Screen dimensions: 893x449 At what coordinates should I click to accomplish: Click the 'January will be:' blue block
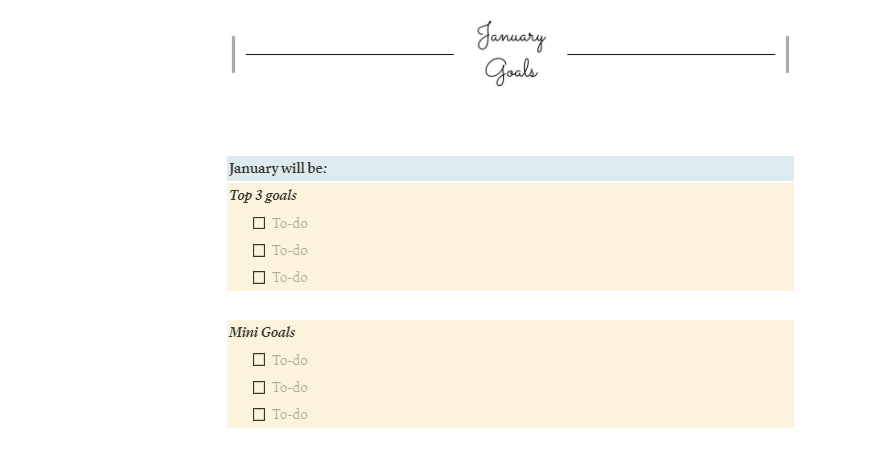click(x=510, y=168)
